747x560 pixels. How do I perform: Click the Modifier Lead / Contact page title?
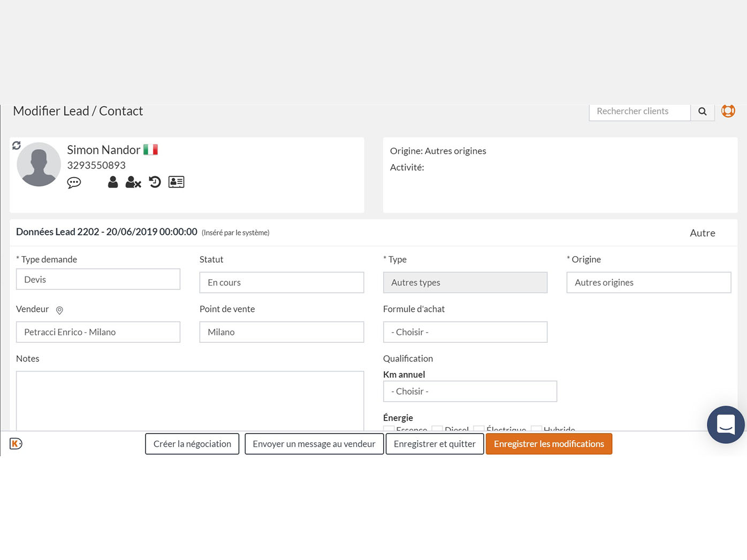(78, 111)
